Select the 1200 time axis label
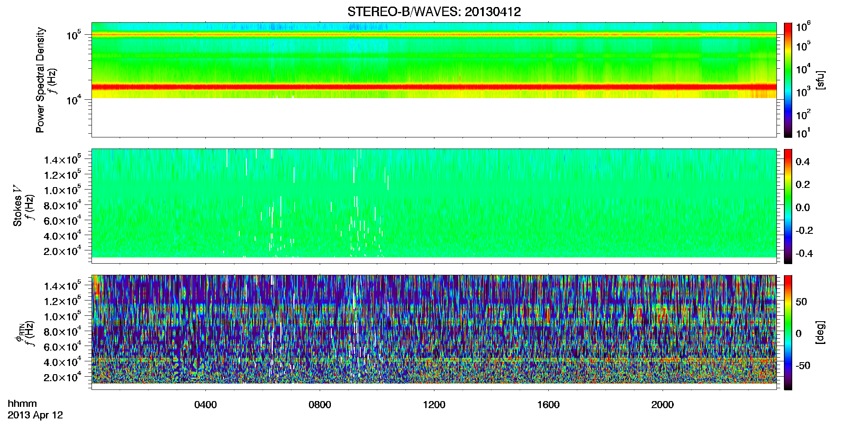 click(x=434, y=405)
